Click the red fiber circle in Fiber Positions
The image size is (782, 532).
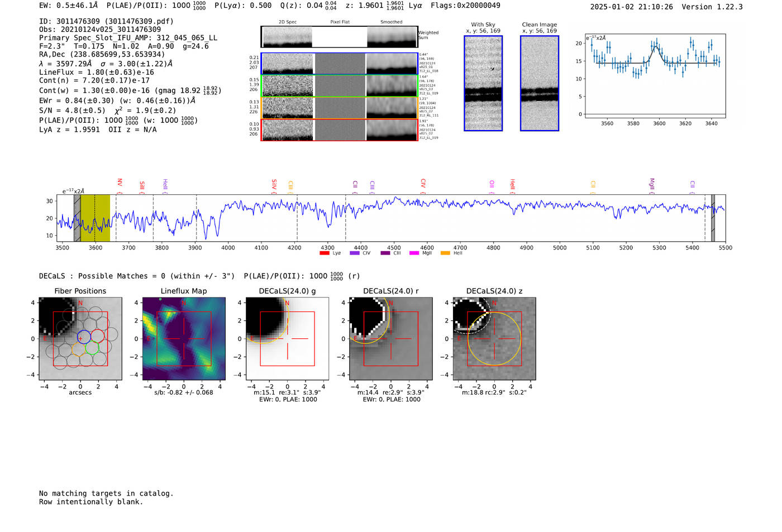coord(97,336)
